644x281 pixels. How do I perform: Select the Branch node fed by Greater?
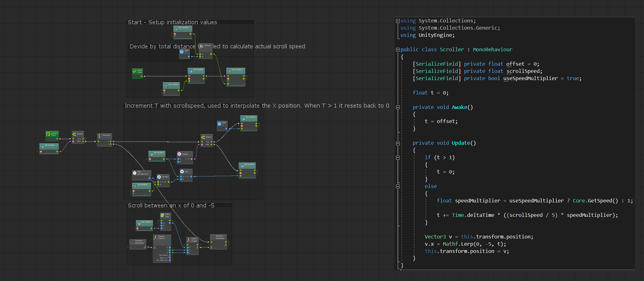pyautogui.click(x=207, y=141)
